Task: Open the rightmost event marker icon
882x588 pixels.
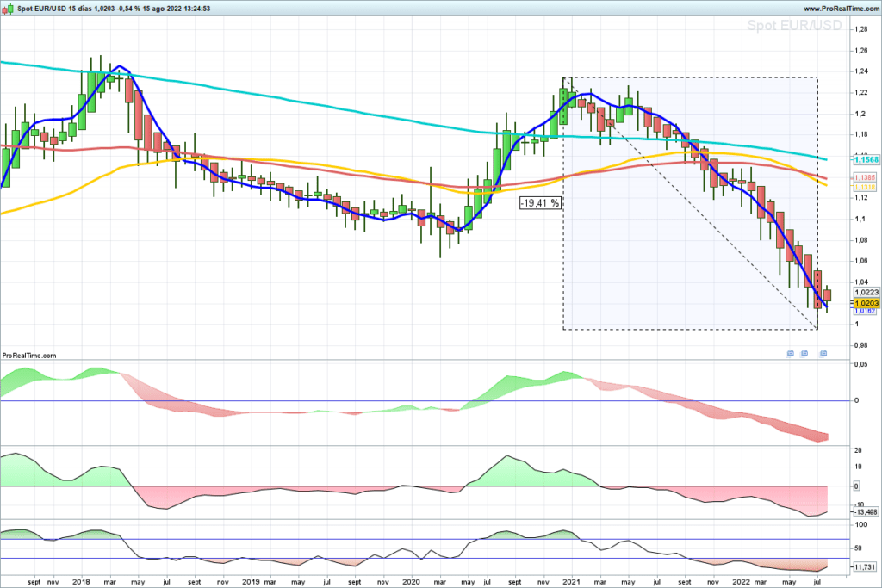Action: [x=823, y=354]
